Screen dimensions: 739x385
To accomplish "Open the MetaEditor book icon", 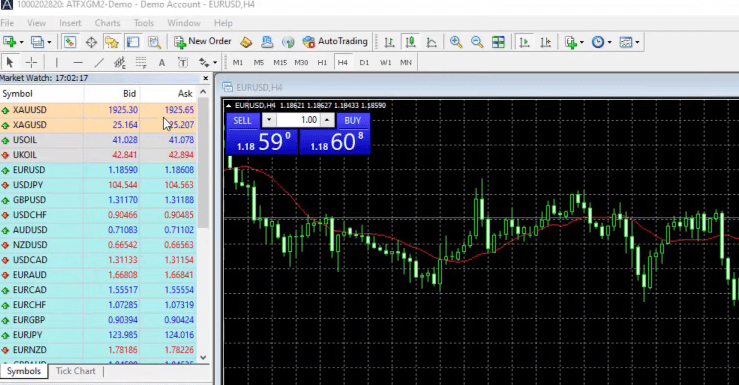I will [246, 42].
